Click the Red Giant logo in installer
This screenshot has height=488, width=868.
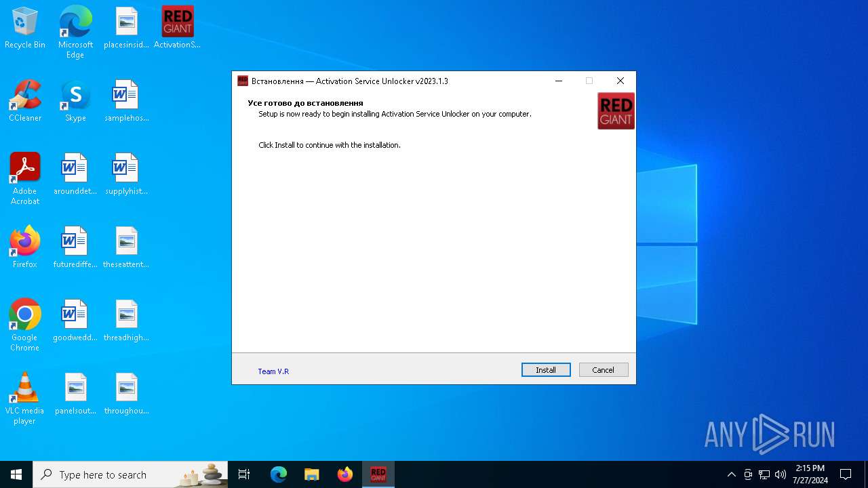(616, 111)
